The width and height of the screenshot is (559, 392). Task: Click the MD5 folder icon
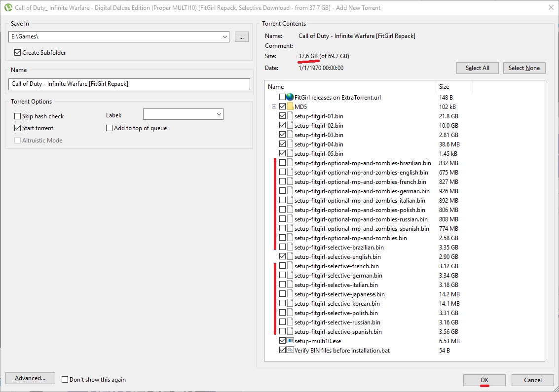tap(290, 106)
